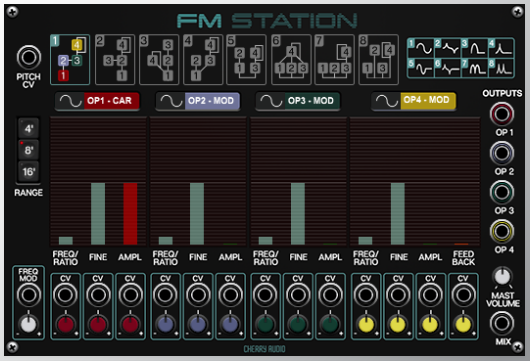Select FM algorithm 4 diagram
Screen dimensions: 530x361
(203, 59)
